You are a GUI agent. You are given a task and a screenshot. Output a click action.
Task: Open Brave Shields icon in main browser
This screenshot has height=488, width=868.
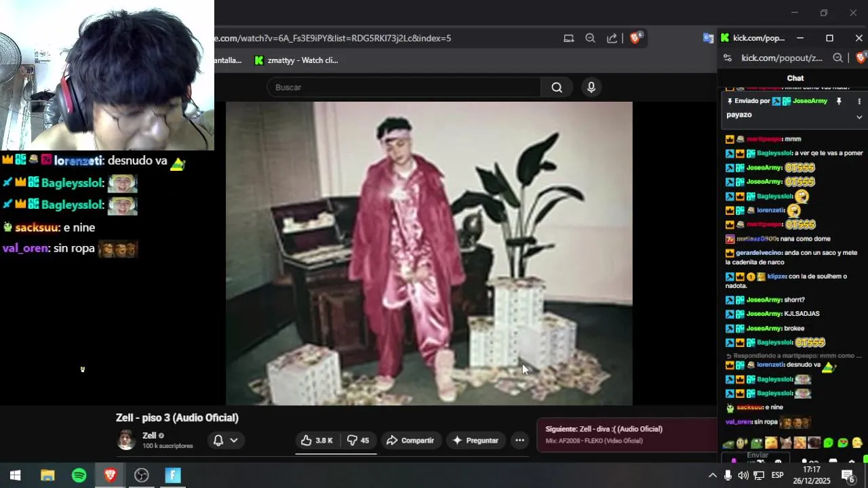click(635, 38)
